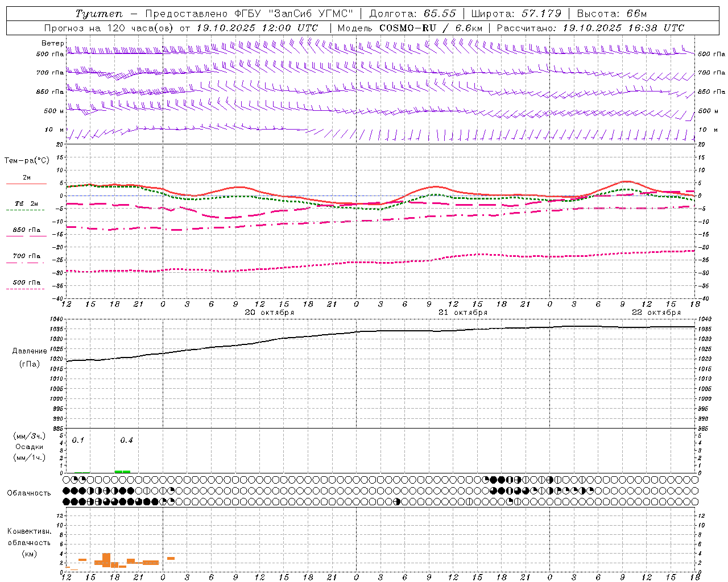Image resolution: width=728 pixels, height=582 pixels.
Task: Click the 'Модель COSMO-RU / 6.6км' label
Action: click(x=410, y=28)
